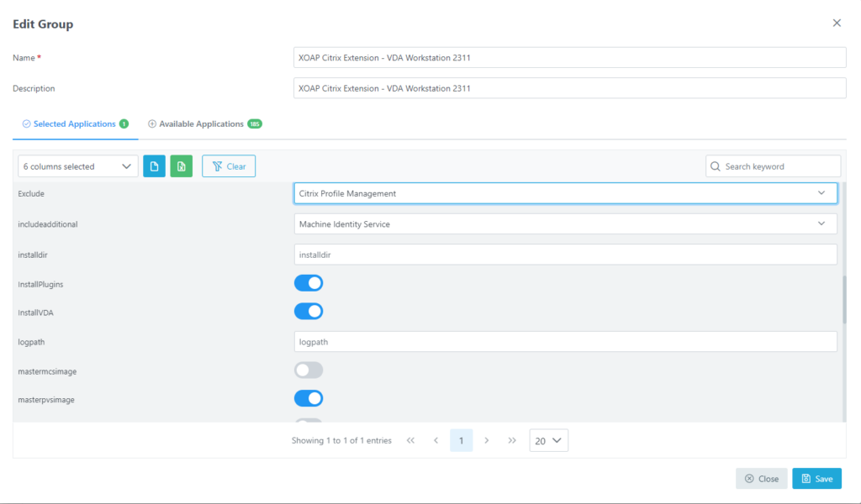Export to Excel using the green icon
The width and height of the screenshot is (861, 504).
[182, 166]
